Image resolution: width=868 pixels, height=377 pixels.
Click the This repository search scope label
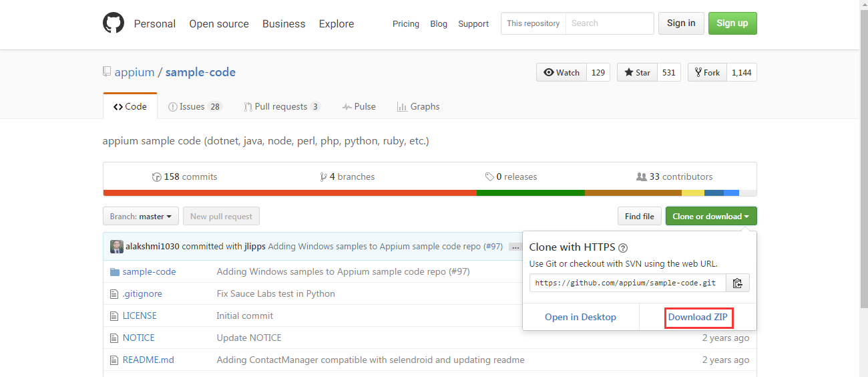533,23
